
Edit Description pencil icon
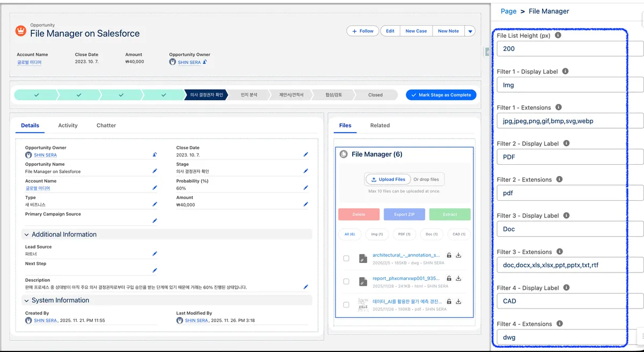(306, 287)
